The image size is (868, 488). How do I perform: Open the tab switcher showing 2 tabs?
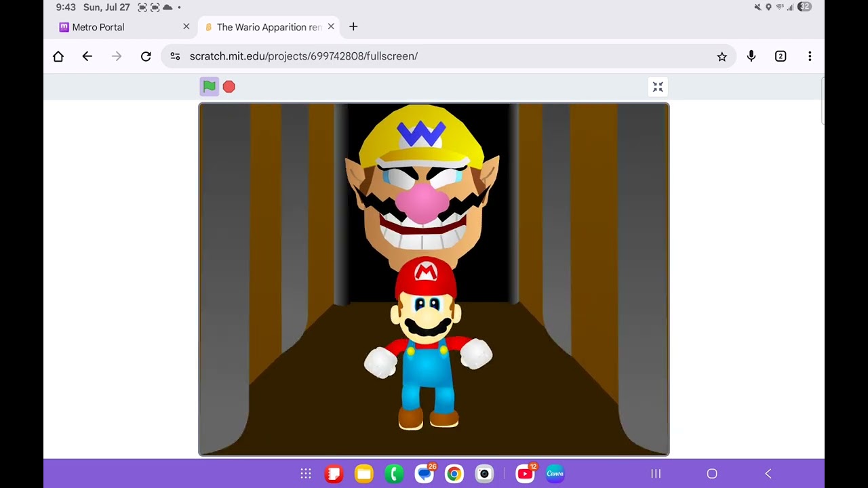tap(781, 56)
